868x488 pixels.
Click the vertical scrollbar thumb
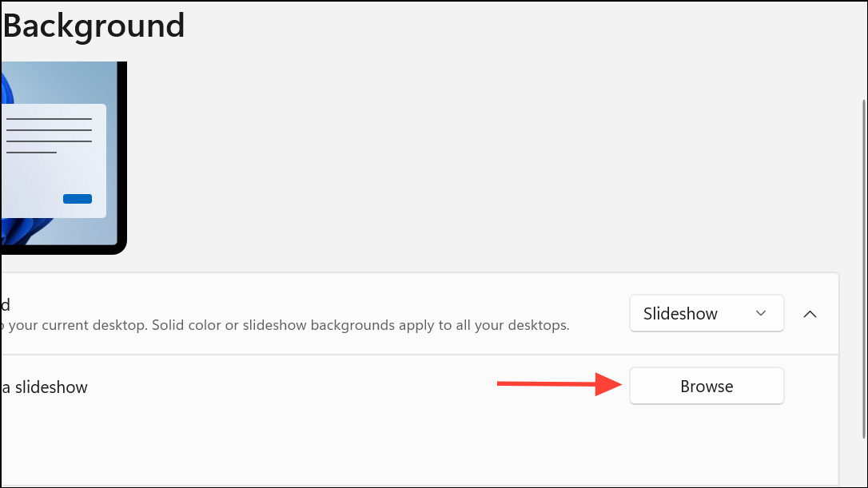coord(864,269)
